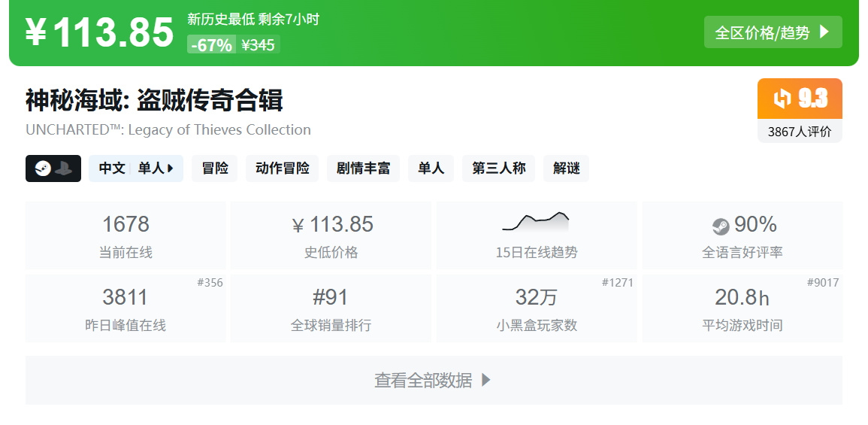Viewport: 868px width, 425px height.
Task: Click the #356 rank label
Action: coord(210,283)
